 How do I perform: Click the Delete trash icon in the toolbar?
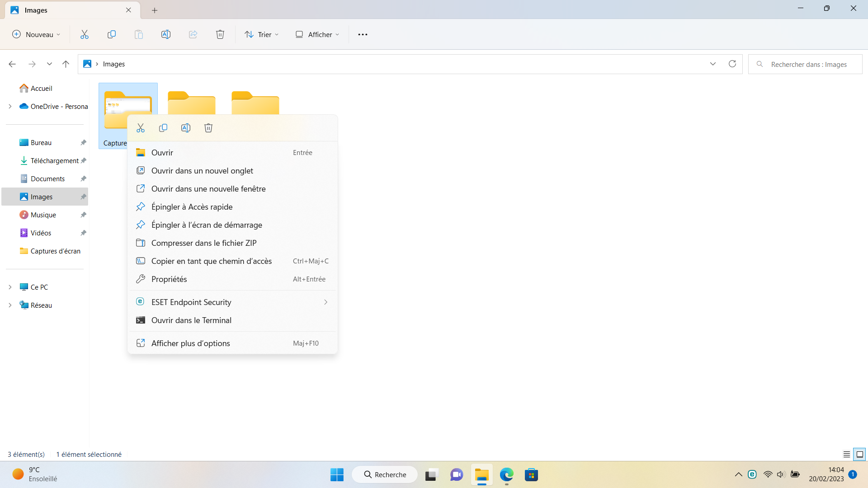[220, 34]
